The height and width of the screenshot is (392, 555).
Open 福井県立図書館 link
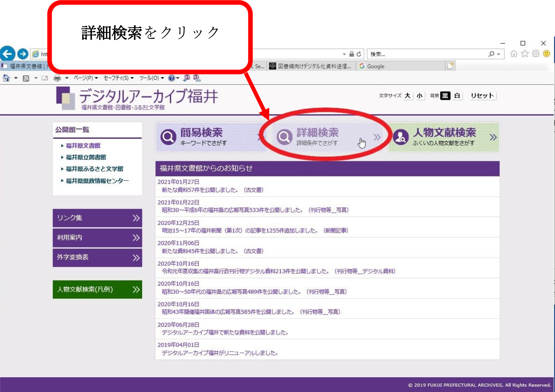[86, 157]
